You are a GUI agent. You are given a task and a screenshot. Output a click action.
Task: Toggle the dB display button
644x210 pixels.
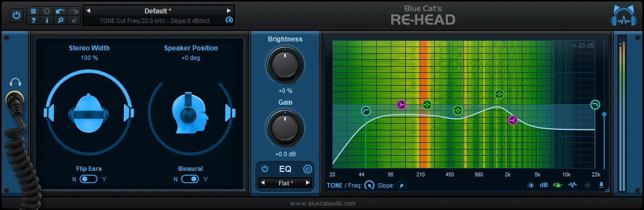click(x=544, y=185)
